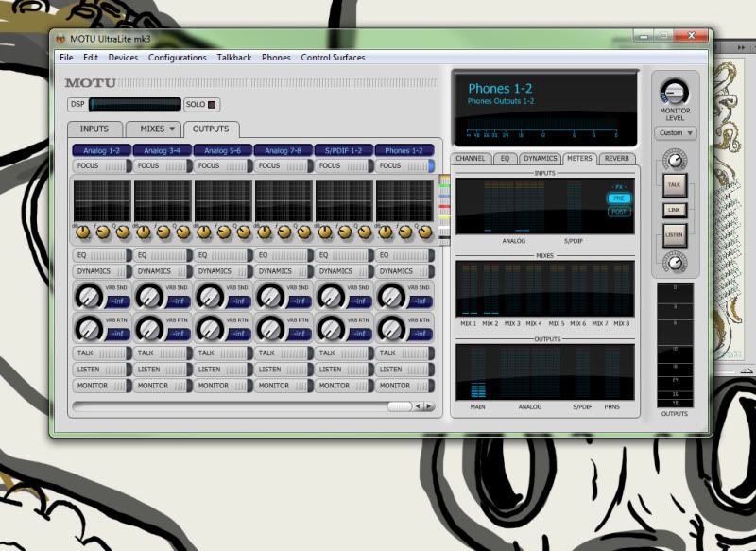The image size is (756, 551).
Task: Toggle FOCUS on Phones 1-2
Action: pos(404,165)
